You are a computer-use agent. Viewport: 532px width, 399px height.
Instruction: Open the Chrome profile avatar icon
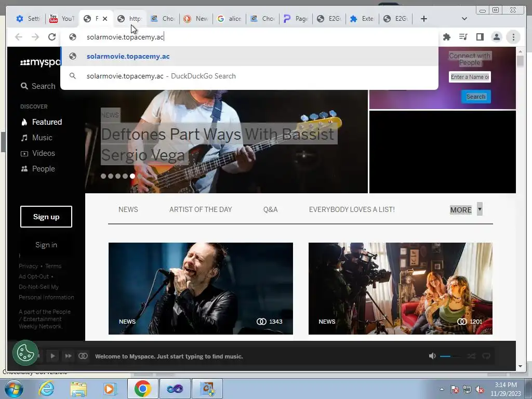[x=496, y=37]
